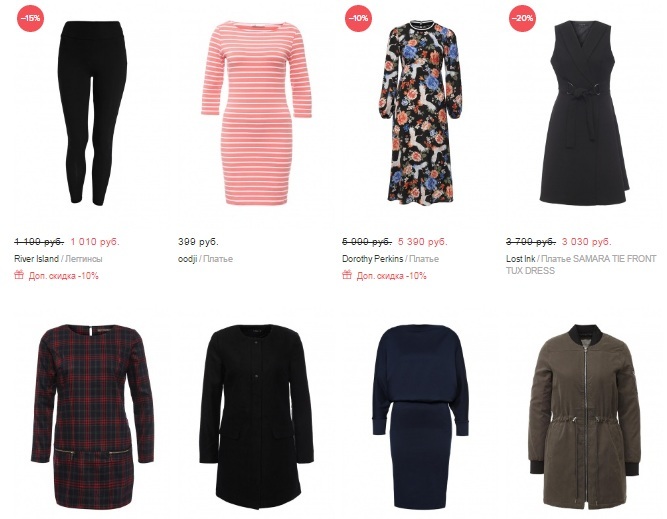This screenshot has width=667, height=519.
Task: Open the red plaid dress product image
Action: (92, 416)
